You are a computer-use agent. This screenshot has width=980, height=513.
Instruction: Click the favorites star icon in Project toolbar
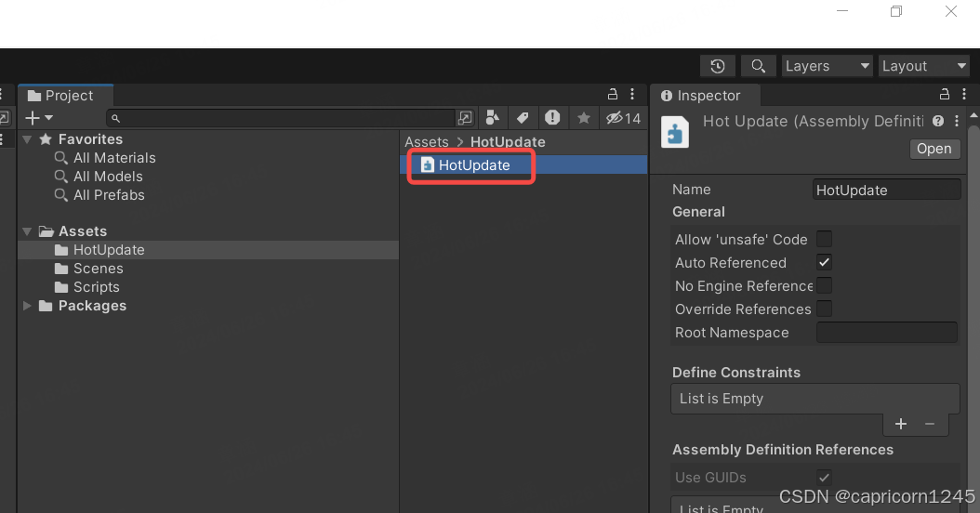point(583,118)
